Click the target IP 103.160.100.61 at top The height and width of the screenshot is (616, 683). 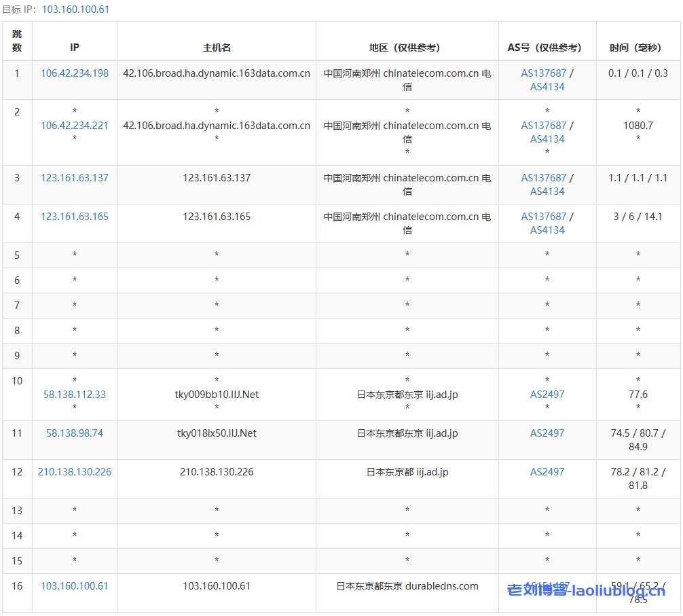pyautogui.click(x=75, y=10)
